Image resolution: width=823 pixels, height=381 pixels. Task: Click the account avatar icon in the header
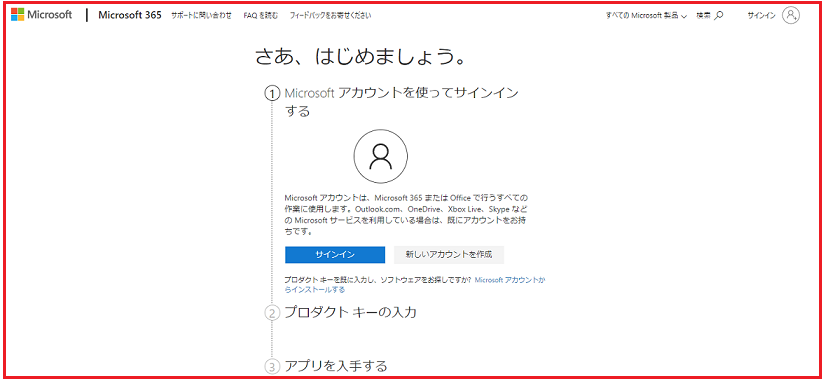click(x=790, y=15)
